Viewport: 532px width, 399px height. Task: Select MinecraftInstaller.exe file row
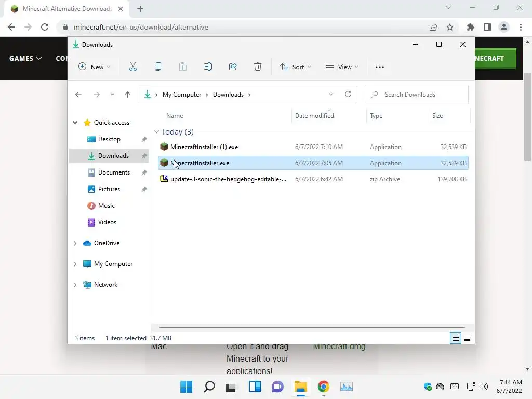[x=313, y=163]
